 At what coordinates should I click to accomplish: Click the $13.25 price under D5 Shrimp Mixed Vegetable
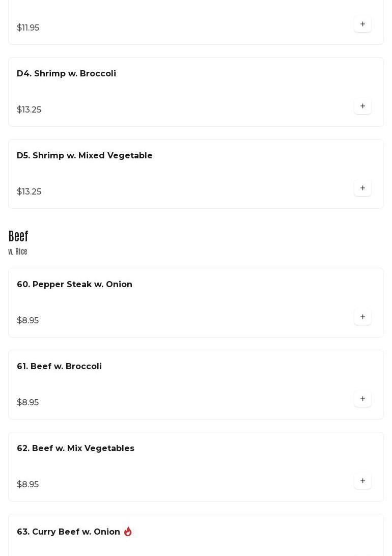click(29, 191)
